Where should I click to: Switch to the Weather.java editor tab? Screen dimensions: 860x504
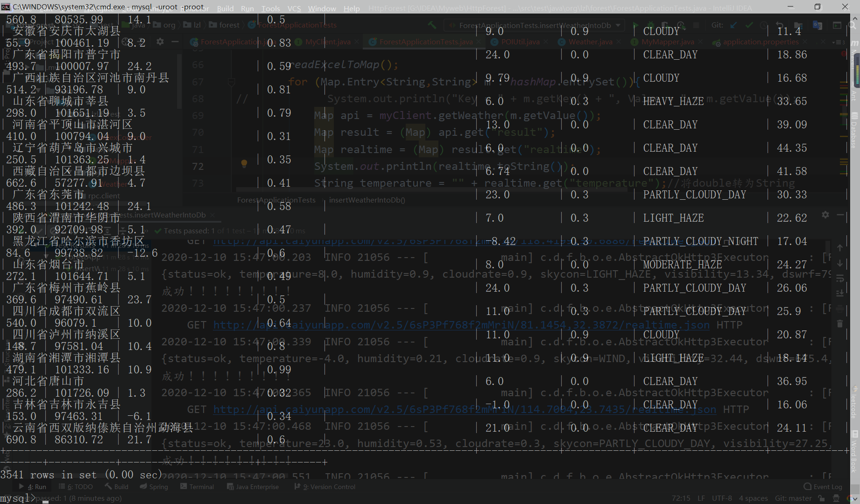coord(590,42)
